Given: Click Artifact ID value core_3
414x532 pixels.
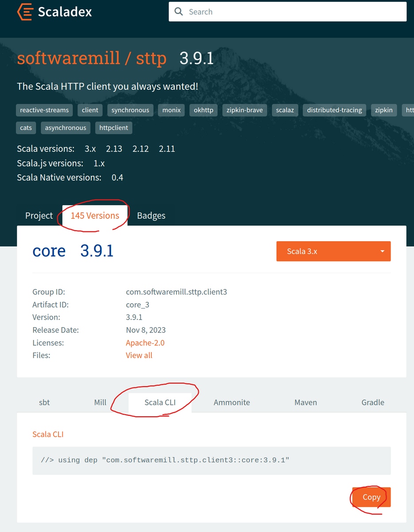Looking at the screenshot, I should (x=137, y=305).
